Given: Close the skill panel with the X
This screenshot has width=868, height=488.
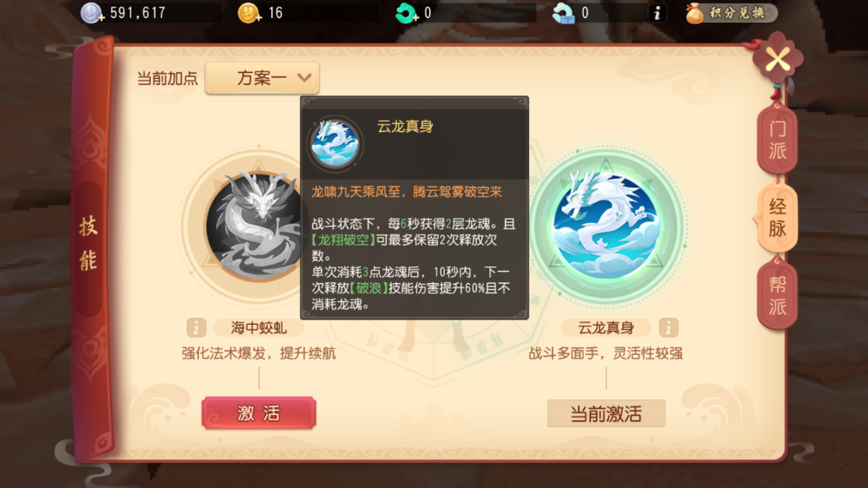Looking at the screenshot, I should point(778,59).
